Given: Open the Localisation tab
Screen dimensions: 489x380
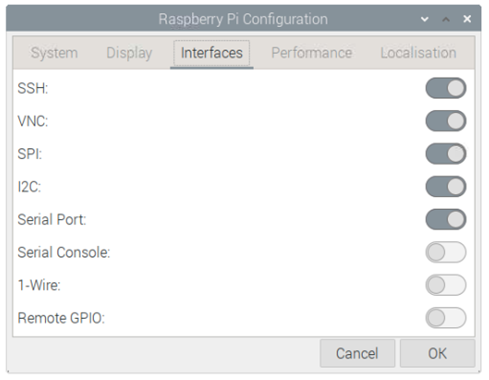Looking at the screenshot, I should pos(418,53).
